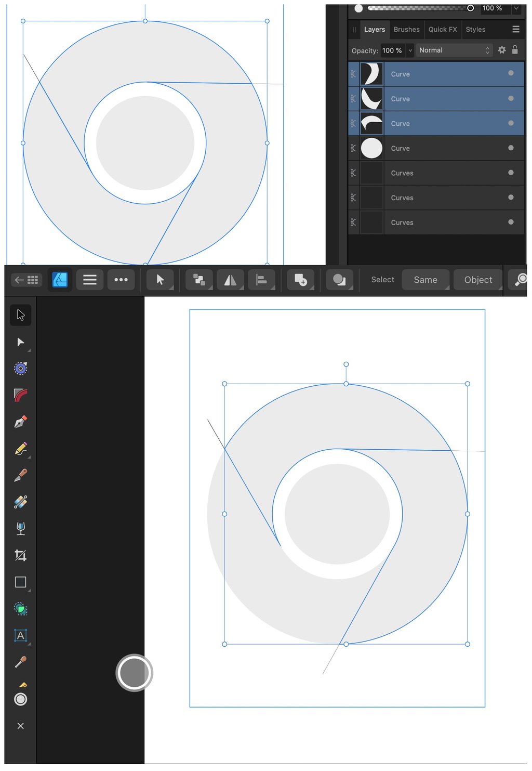Toggle visibility of the circle Curve layer
The height and width of the screenshot is (771, 532).
click(x=511, y=148)
